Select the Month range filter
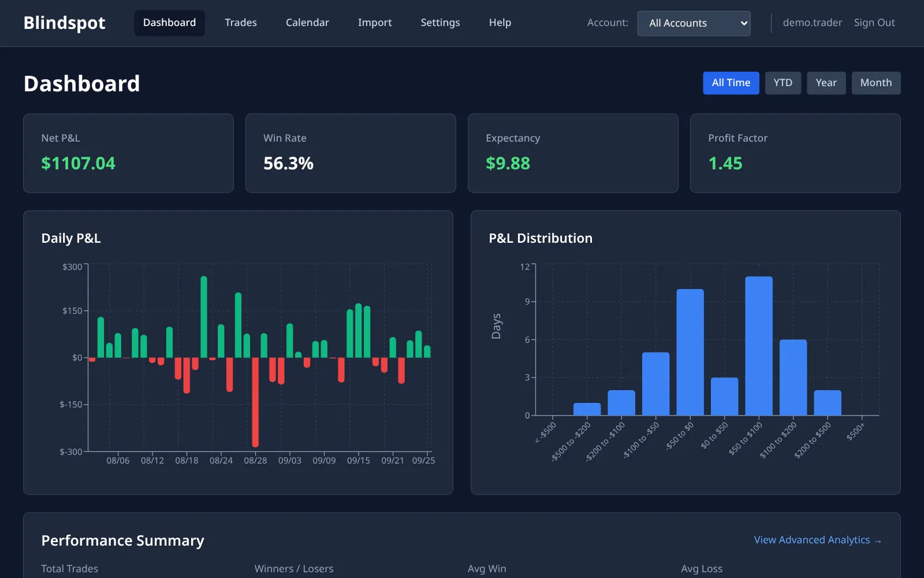924x578 pixels. pos(875,83)
